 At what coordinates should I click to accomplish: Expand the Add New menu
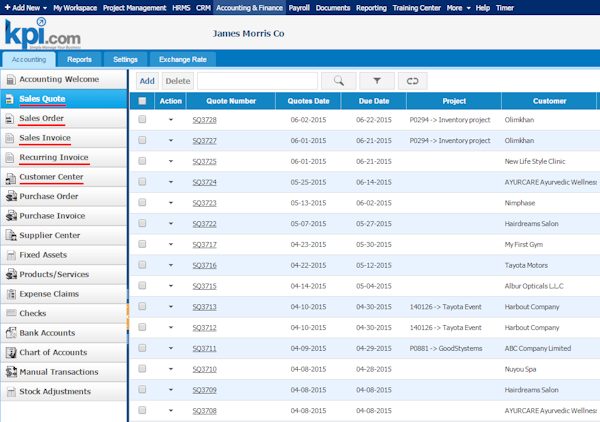click(26, 8)
